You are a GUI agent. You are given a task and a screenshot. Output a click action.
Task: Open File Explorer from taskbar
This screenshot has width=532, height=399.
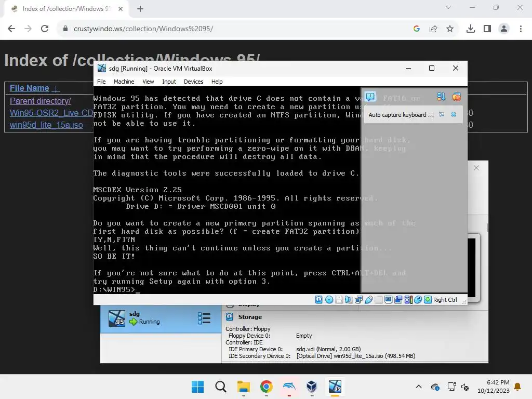click(243, 387)
